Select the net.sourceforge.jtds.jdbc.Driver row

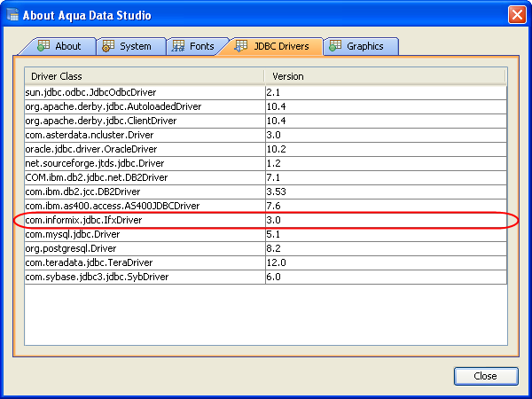(266, 163)
